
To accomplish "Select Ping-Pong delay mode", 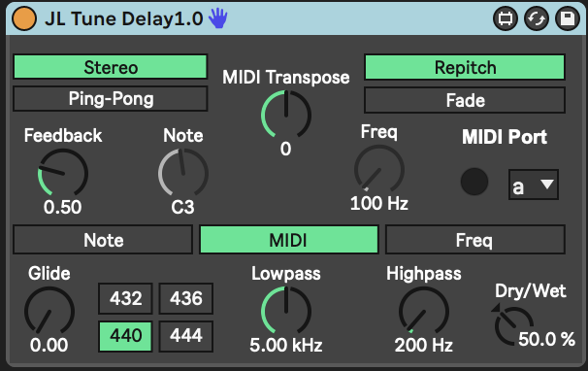I will point(111,99).
